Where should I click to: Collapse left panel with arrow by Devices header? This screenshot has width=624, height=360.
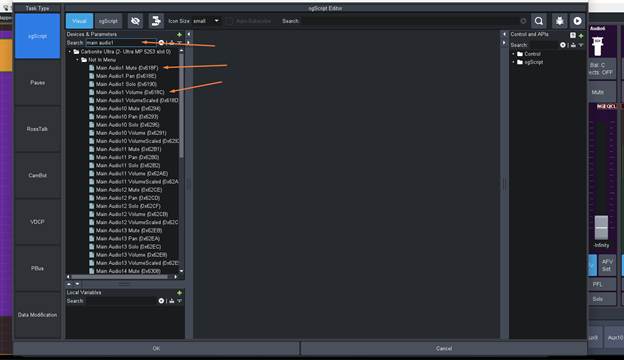189,34
